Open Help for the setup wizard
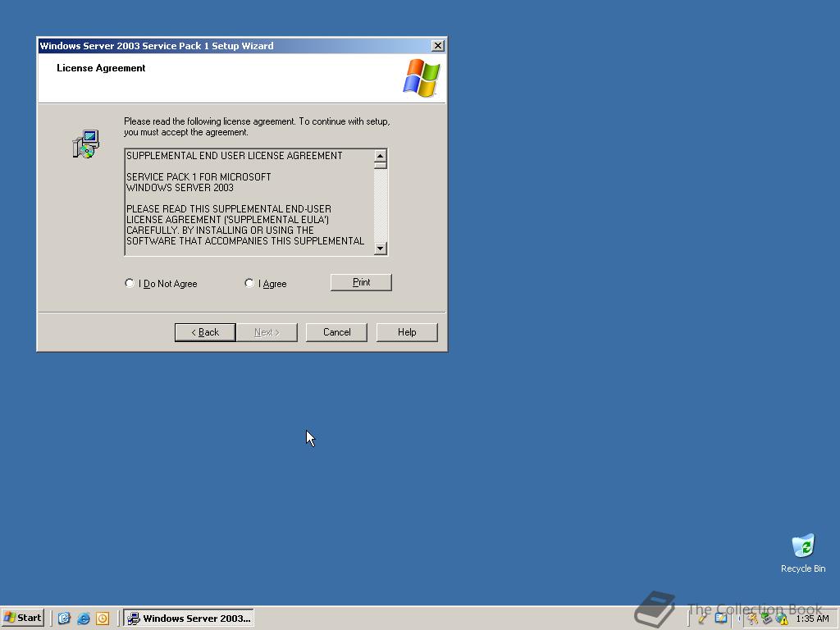Viewport: 840px width, 630px height. 407,332
